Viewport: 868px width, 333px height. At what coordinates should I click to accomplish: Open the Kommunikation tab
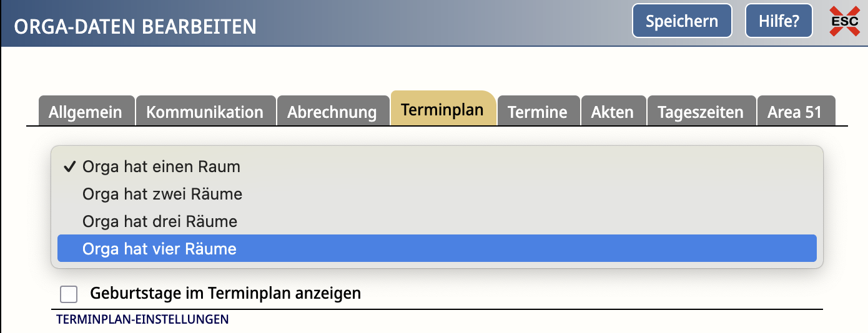tap(205, 111)
